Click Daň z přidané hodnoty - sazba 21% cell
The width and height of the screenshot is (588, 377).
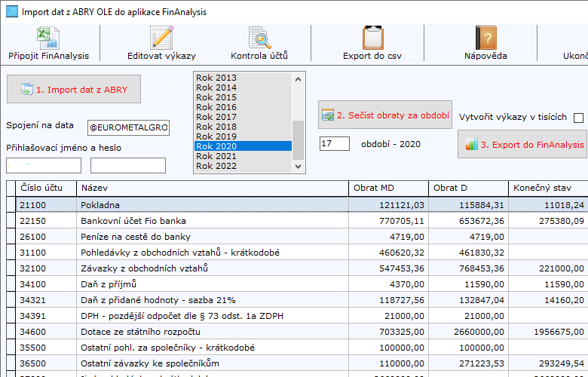[213, 300]
